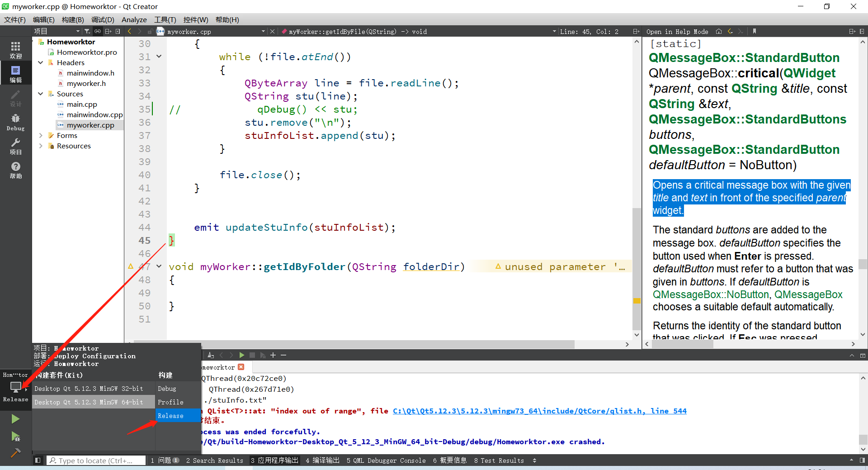The image size is (868, 470).
Task: Show the Search Results pane
Action: (215, 460)
